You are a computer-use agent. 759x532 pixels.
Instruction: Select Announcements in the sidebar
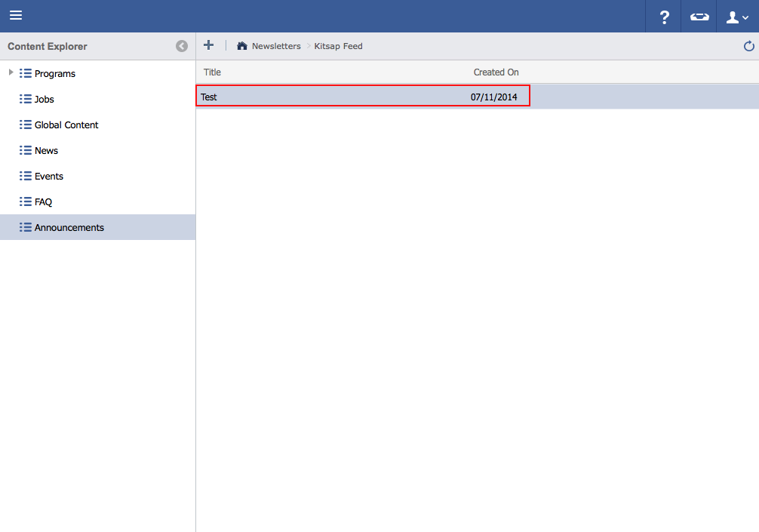pos(69,228)
